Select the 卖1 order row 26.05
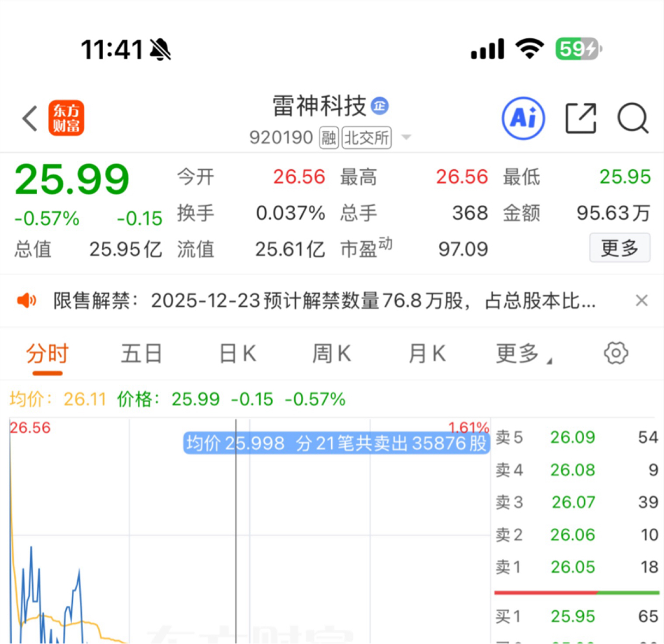The height and width of the screenshot is (644, 664). 576,567
